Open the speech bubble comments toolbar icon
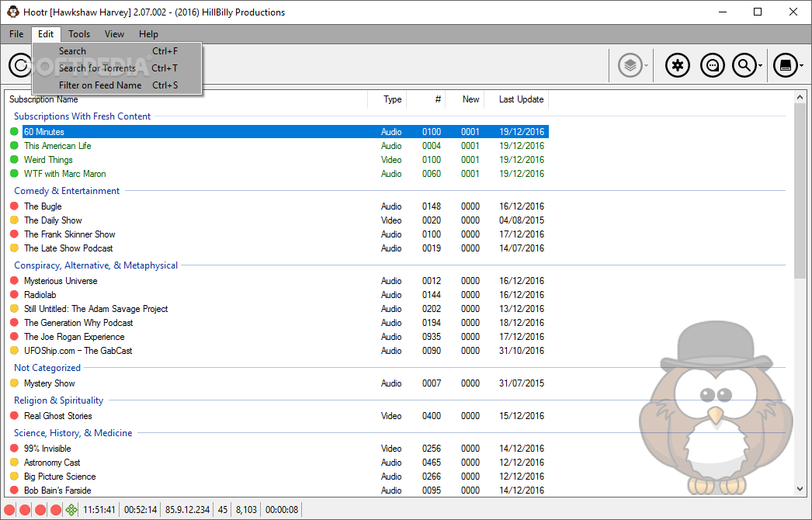 pos(712,65)
